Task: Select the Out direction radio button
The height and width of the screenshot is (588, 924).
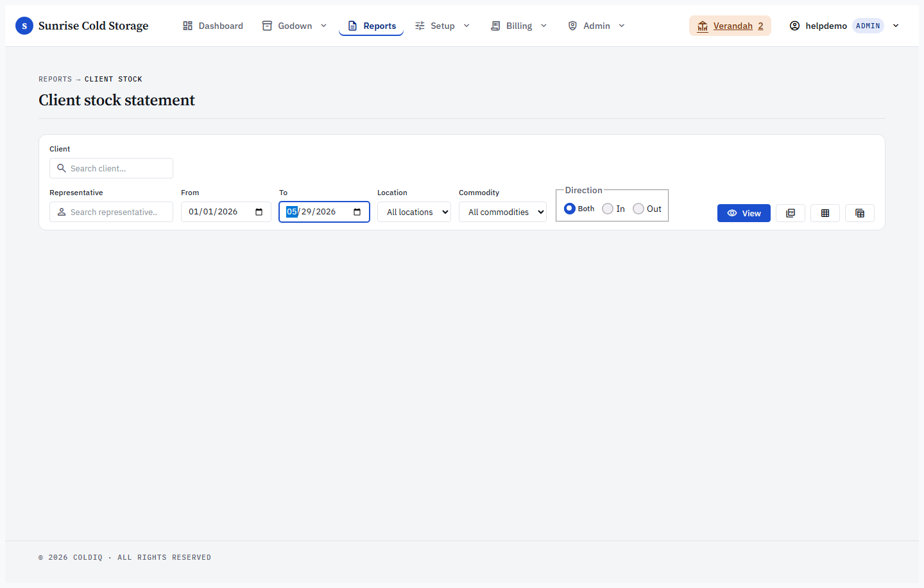Action: click(x=638, y=209)
